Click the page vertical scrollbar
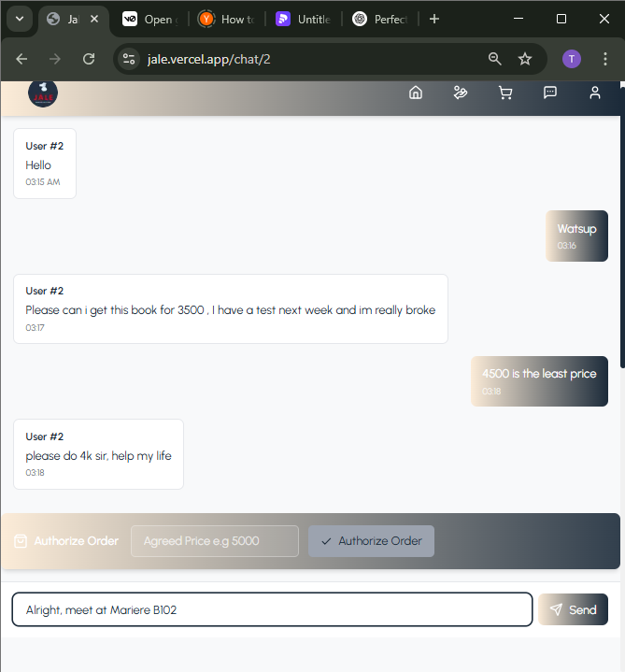Viewport: 625px width, 672px height. (x=622, y=226)
